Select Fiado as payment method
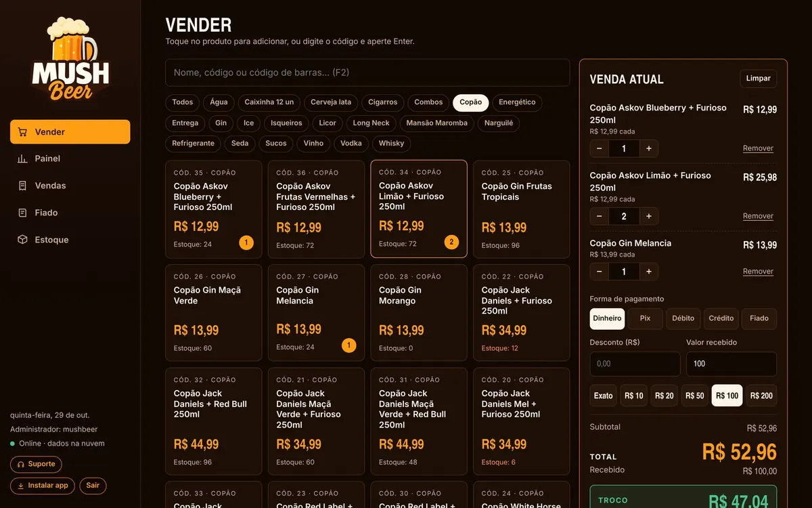The height and width of the screenshot is (508, 812). click(759, 318)
